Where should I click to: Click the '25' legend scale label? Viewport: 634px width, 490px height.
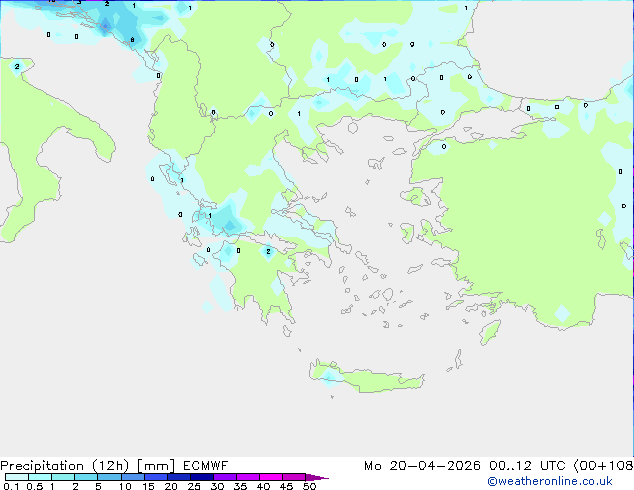click(x=194, y=486)
